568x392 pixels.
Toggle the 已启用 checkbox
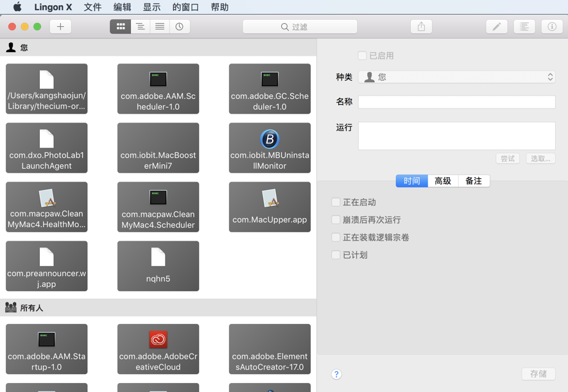(x=362, y=55)
